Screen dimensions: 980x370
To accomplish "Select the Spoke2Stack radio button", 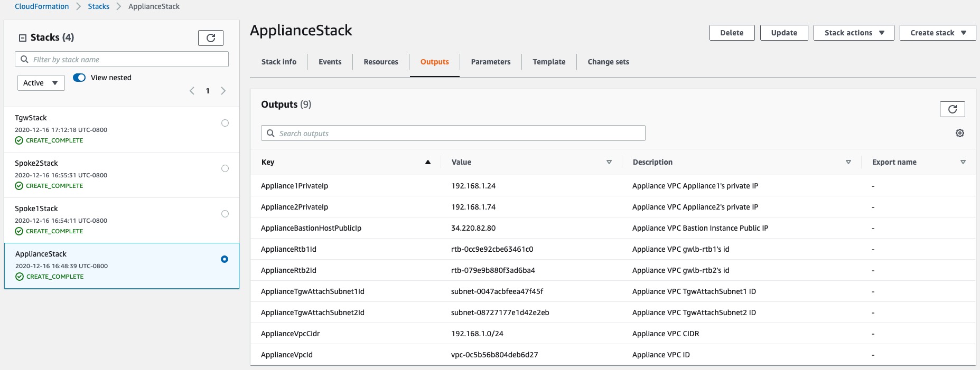I will click(225, 168).
